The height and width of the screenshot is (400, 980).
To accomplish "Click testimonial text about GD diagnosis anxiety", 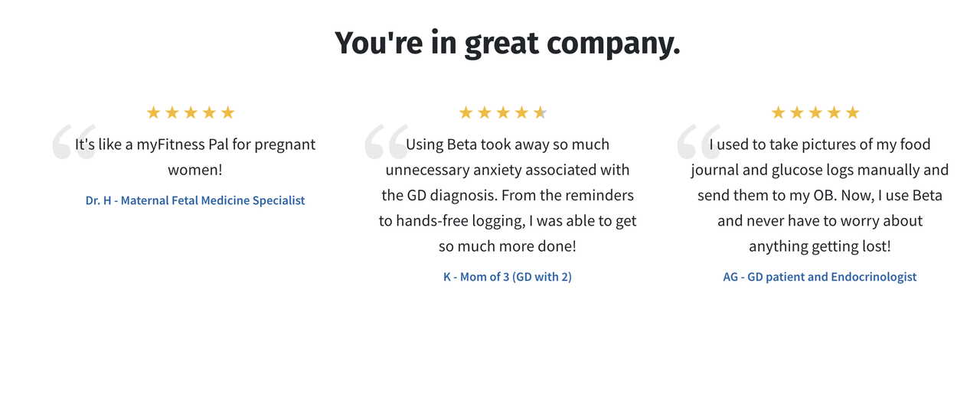I will click(x=508, y=195).
